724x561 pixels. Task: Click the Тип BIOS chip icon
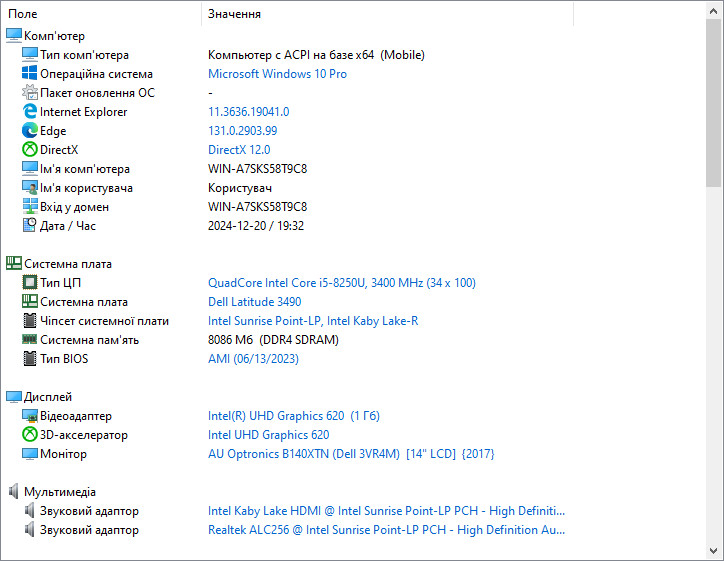point(30,358)
